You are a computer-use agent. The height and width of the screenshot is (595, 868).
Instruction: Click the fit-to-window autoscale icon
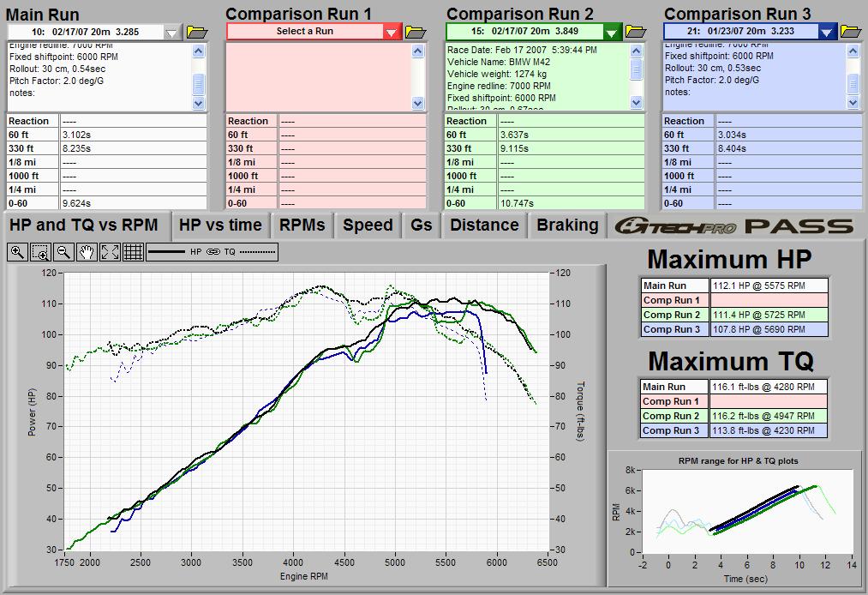(110, 252)
